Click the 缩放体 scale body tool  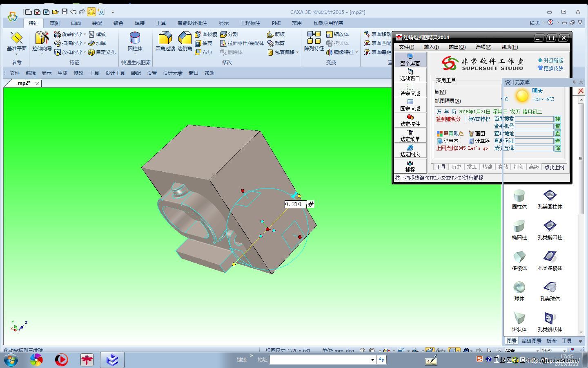(338, 34)
